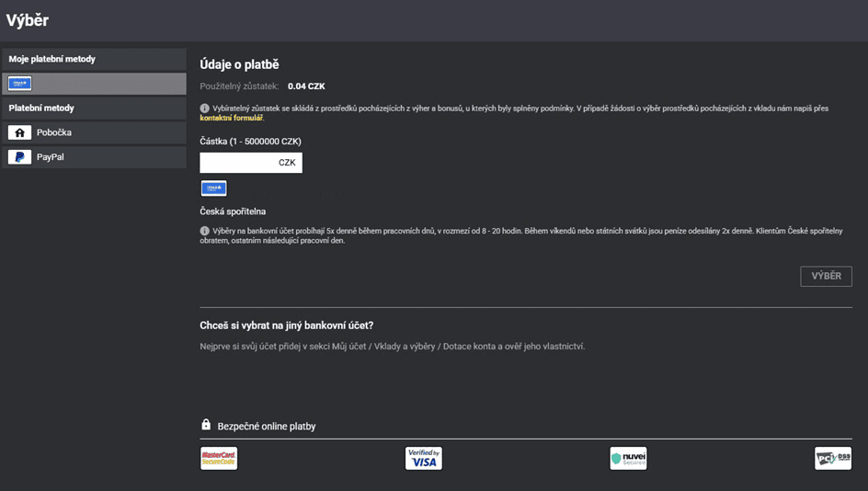This screenshot has width=868, height=491.
Task: Click the 0.04 CZK balance value
Action: click(306, 86)
